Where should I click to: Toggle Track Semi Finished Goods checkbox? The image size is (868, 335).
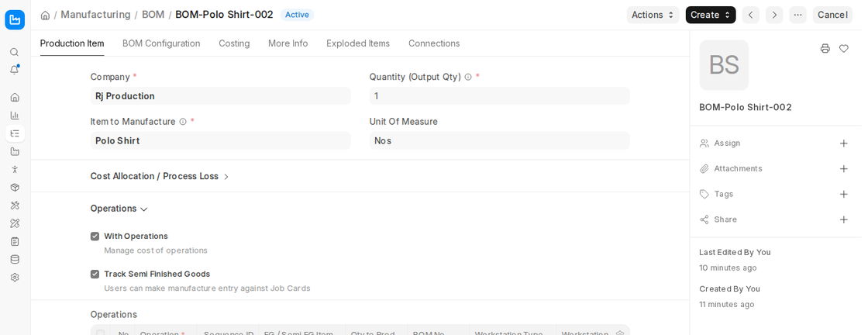click(95, 274)
